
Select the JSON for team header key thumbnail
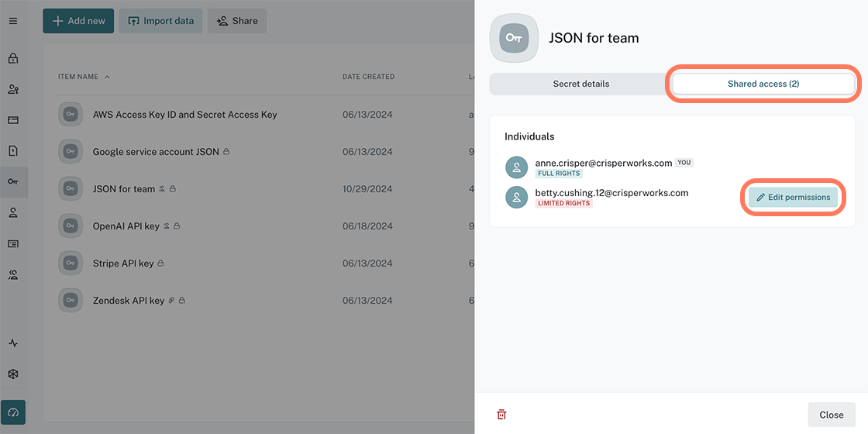pyautogui.click(x=514, y=38)
